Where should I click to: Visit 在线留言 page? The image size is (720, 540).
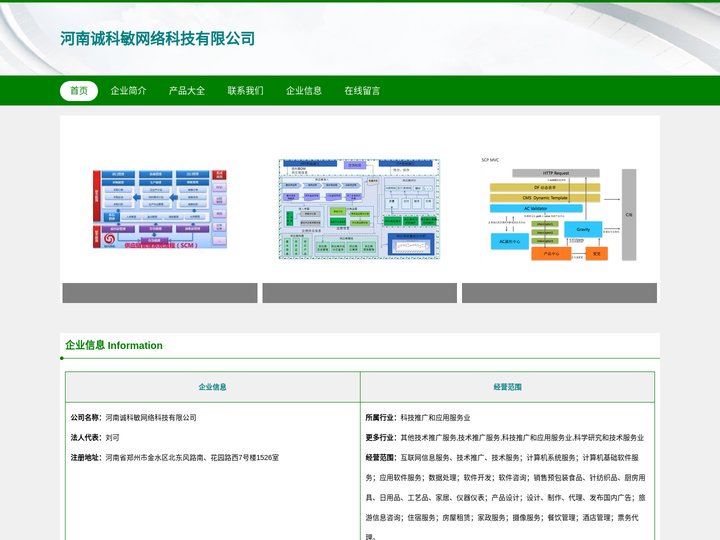[363, 91]
